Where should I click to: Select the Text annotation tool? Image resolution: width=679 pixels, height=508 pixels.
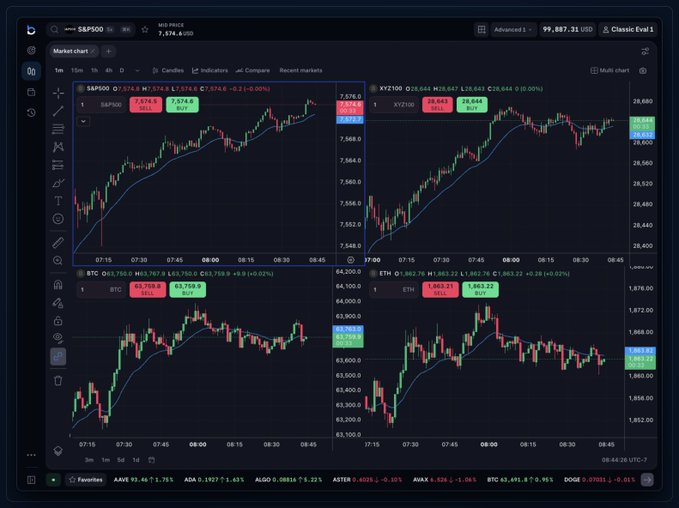point(58,201)
